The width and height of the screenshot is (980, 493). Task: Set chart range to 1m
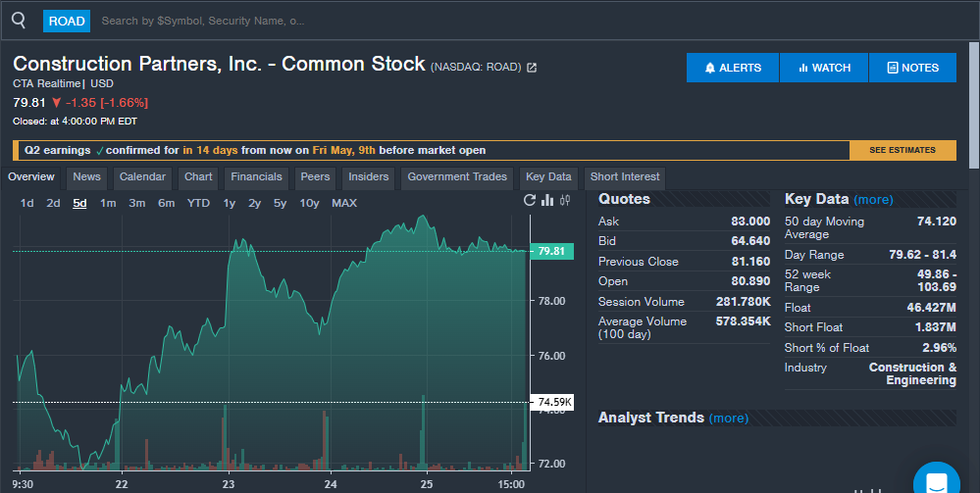108,203
